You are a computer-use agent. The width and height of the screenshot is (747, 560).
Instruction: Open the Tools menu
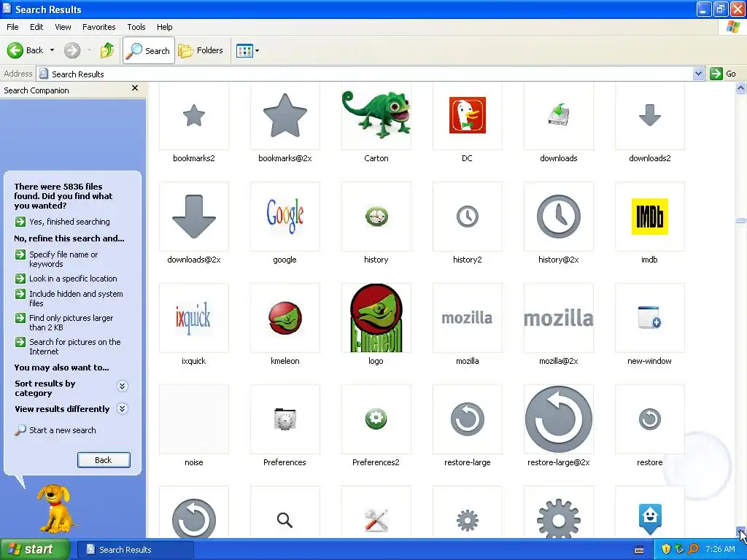tap(136, 27)
